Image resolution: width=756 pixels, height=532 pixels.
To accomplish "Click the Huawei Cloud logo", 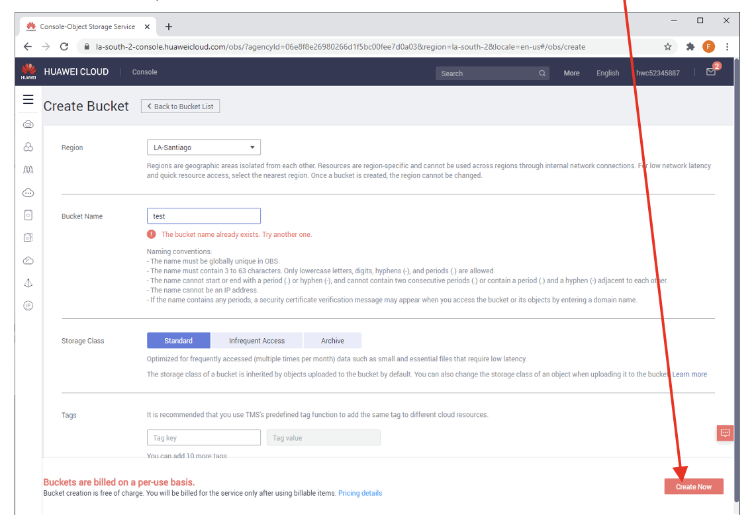I will click(28, 71).
